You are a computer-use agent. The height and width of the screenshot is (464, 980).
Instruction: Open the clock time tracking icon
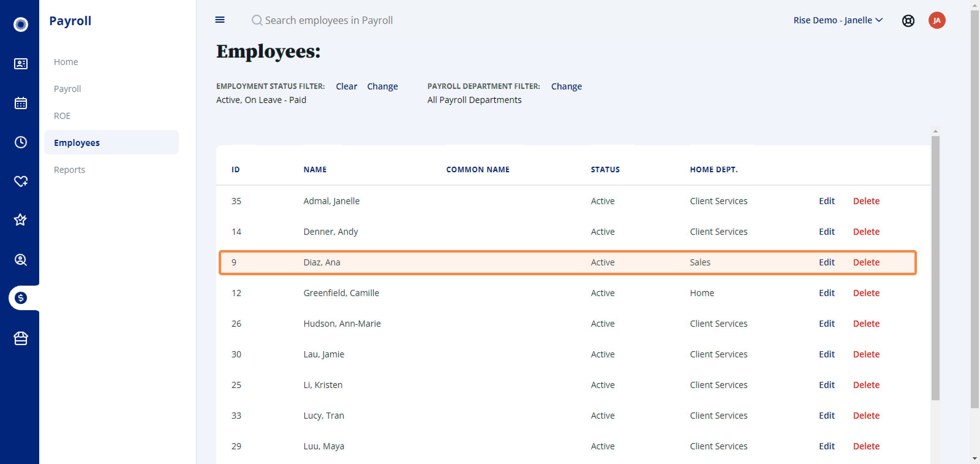(x=21, y=142)
